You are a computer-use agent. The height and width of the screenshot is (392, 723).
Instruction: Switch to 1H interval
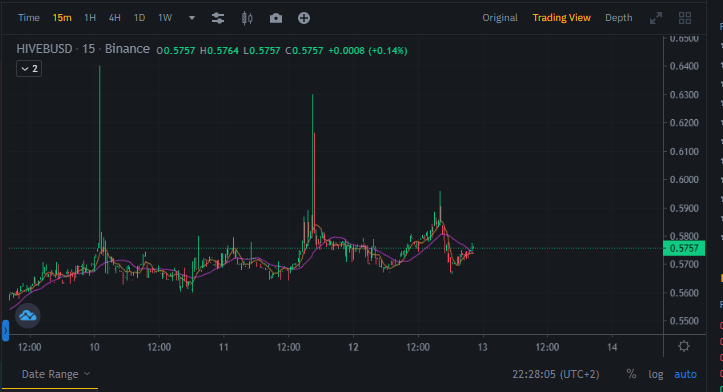coord(90,18)
